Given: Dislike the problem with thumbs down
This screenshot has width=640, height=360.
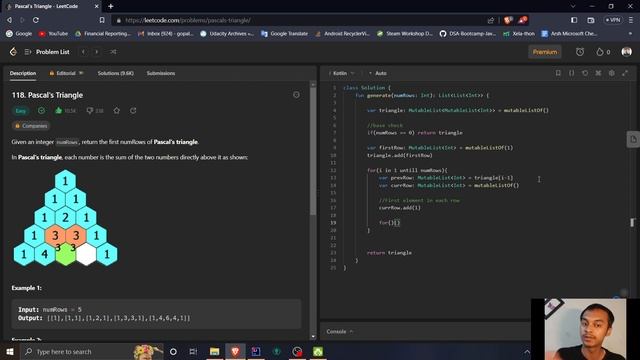Looking at the screenshot, I should click(x=95, y=111).
